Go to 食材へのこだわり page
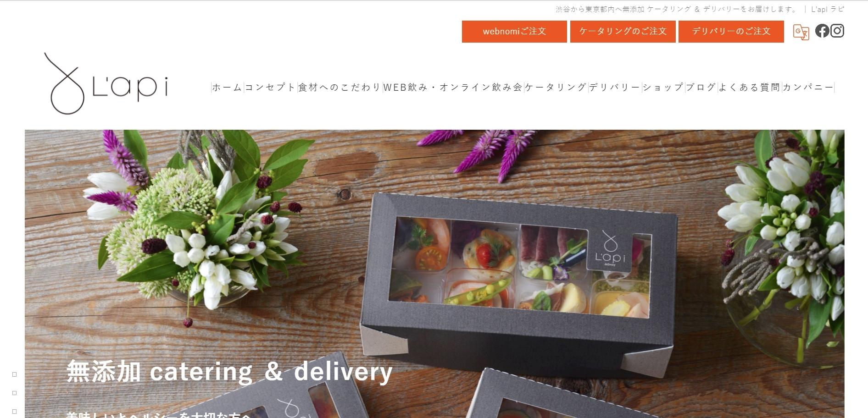The height and width of the screenshot is (418, 868). [x=339, y=87]
